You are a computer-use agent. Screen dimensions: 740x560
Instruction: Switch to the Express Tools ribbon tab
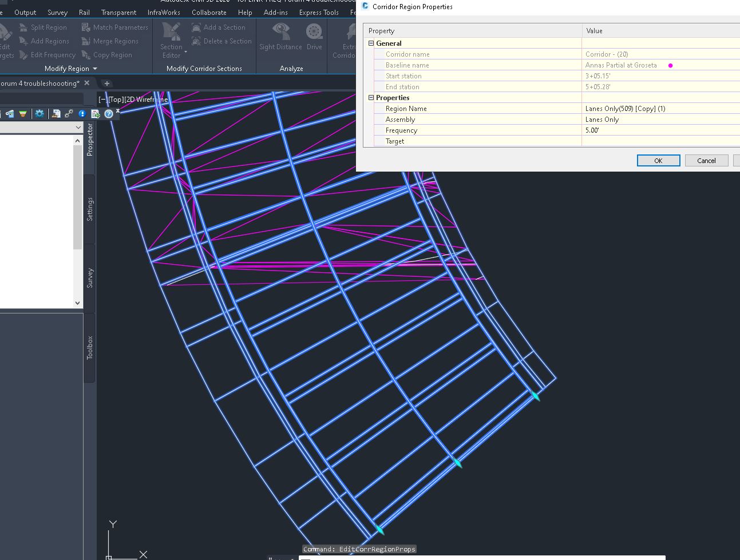[318, 12]
